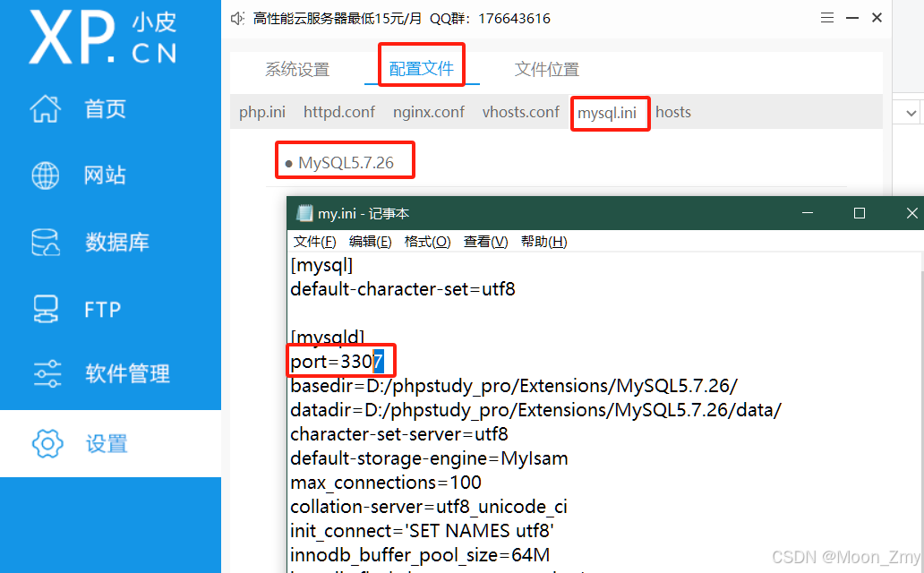Minimize the Notepad window

tap(808, 213)
